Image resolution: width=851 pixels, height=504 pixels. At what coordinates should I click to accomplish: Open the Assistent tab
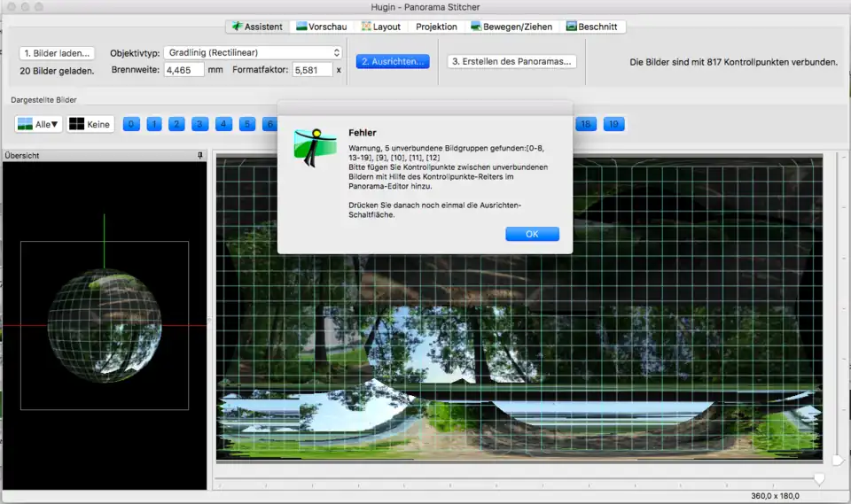tap(255, 27)
